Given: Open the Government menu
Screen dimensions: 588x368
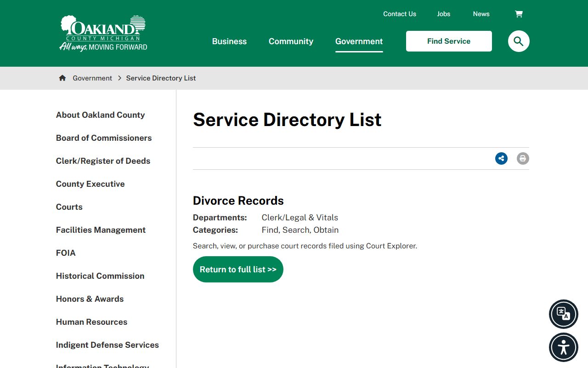Looking at the screenshot, I should coord(359,41).
